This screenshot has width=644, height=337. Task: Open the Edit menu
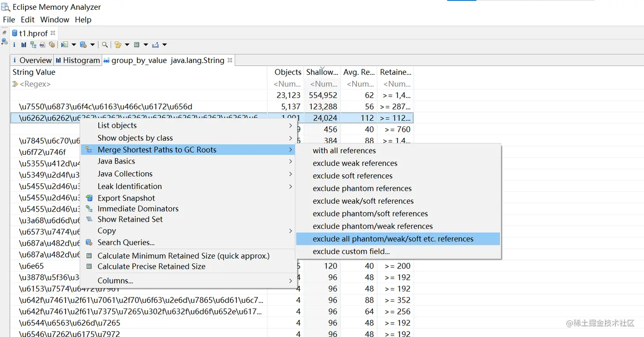pos(28,20)
